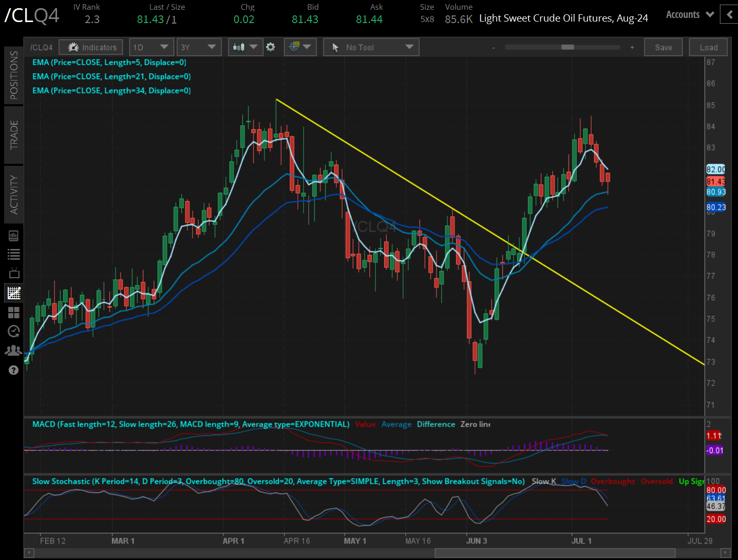Open the watchlist list icon
This screenshot has width=738, height=560.
14,254
